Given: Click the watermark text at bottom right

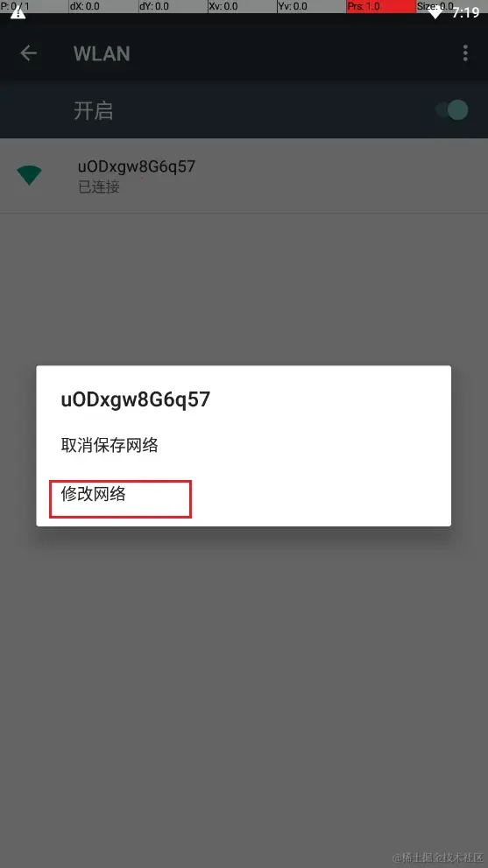Looking at the screenshot, I should click(x=438, y=857).
